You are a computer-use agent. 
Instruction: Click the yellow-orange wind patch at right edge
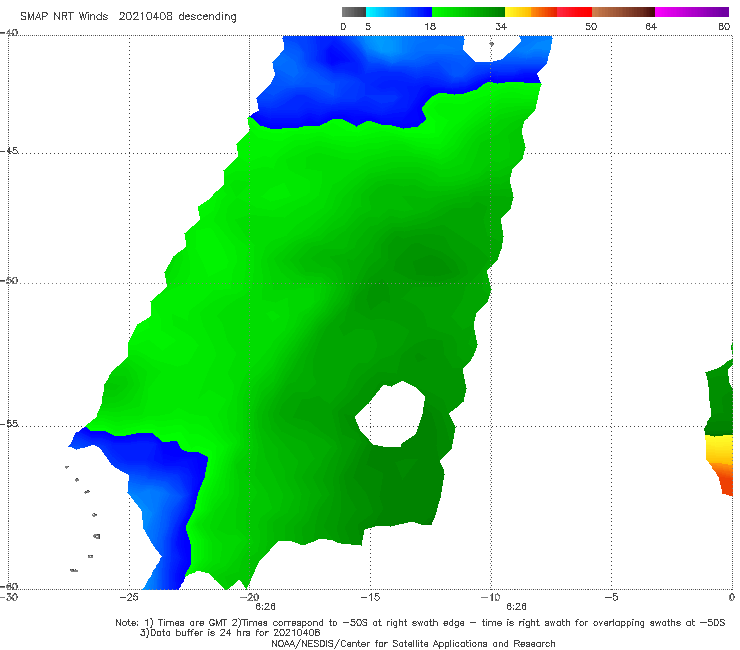tap(720, 465)
